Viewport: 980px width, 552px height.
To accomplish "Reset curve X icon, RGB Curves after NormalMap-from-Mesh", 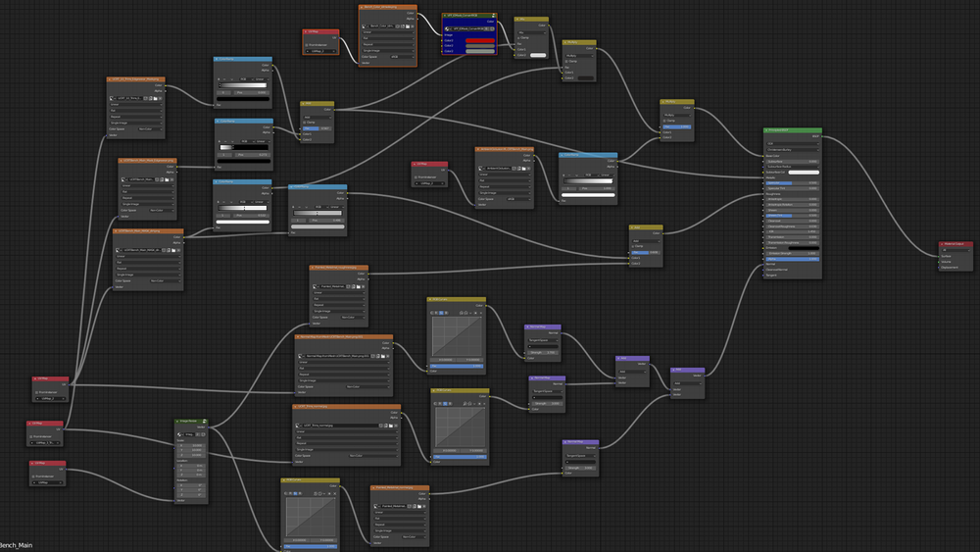I will 480,313.
